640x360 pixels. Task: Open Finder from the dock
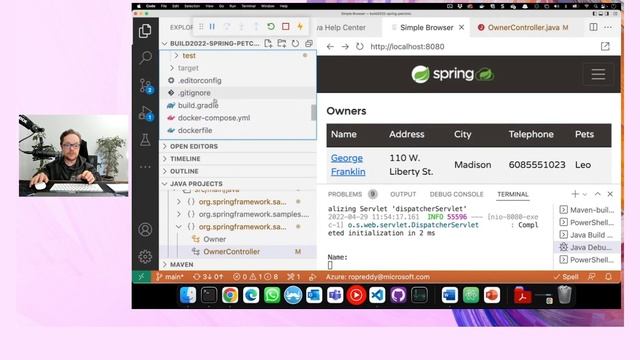(x=188, y=295)
